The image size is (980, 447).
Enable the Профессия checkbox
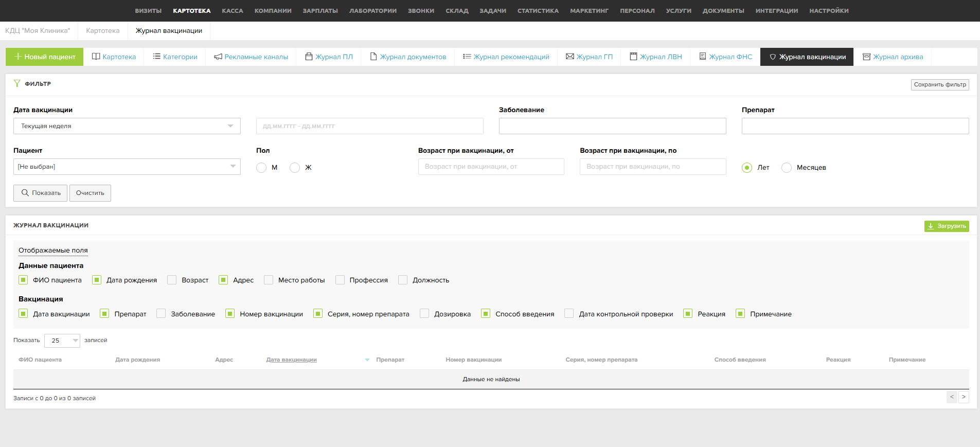pos(340,280)
